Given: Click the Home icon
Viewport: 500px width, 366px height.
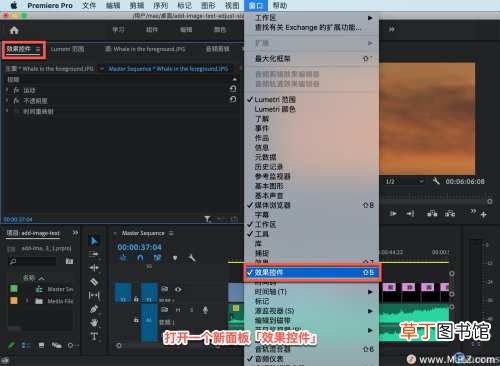Looking at the screenshot, I should 14,30.
